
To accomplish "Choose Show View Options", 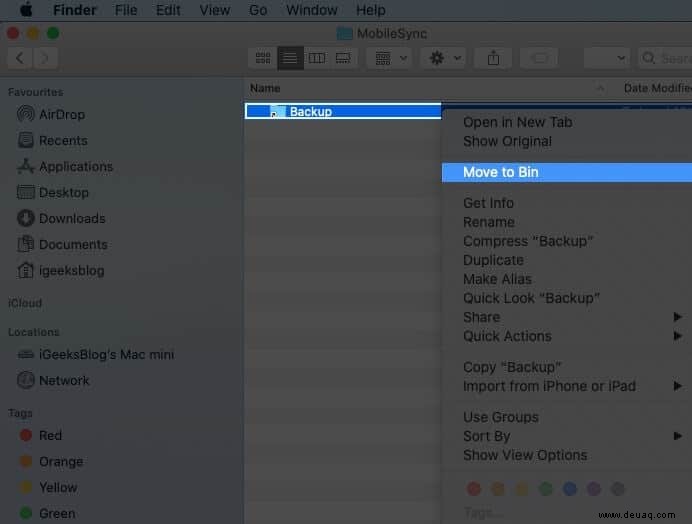I will [525, 455].
